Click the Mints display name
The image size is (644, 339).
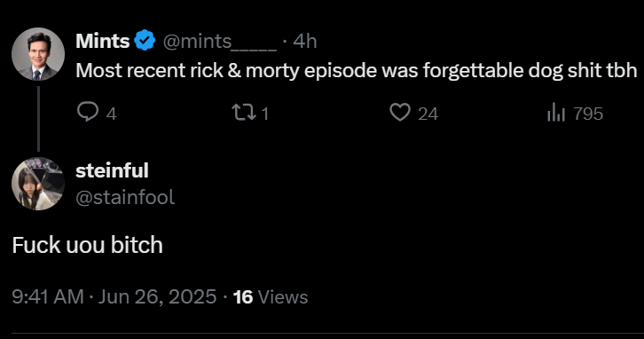(x=103, y=41)
